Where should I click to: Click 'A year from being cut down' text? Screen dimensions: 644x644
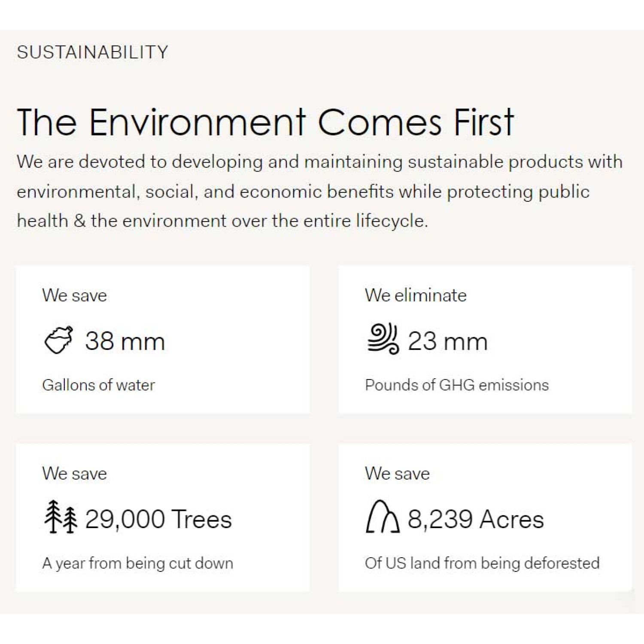pyautogui.click(x=138, y=563)
